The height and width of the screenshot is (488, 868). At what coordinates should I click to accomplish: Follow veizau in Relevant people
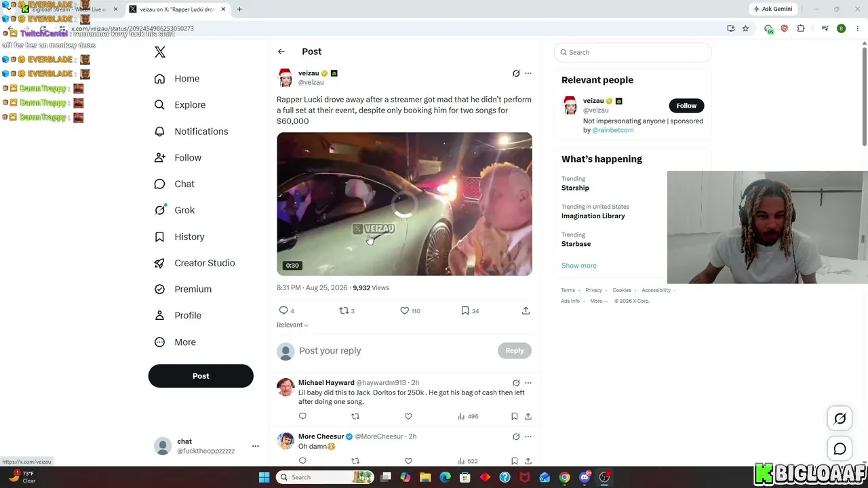(x=686, y=106)
